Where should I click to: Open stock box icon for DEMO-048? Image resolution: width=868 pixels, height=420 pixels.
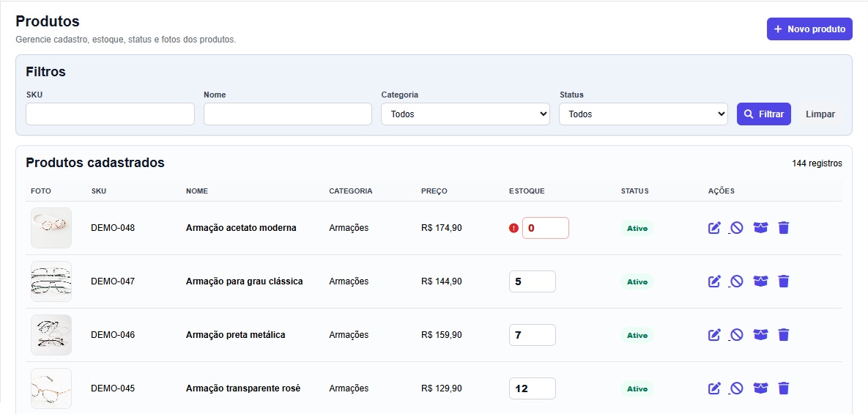pyautogui.click(x=760, y=228)
